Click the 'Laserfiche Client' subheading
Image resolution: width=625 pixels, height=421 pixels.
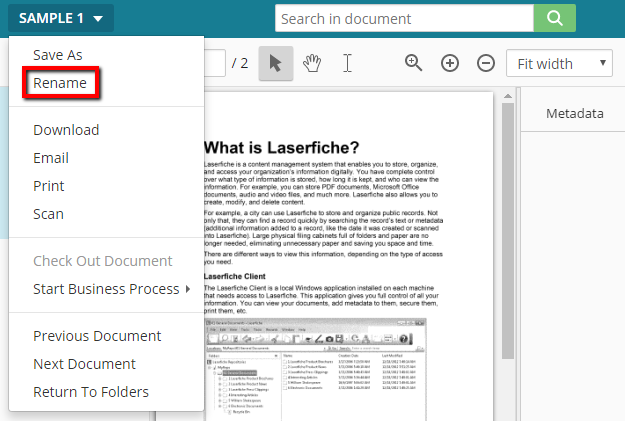(x=235, y=276)
